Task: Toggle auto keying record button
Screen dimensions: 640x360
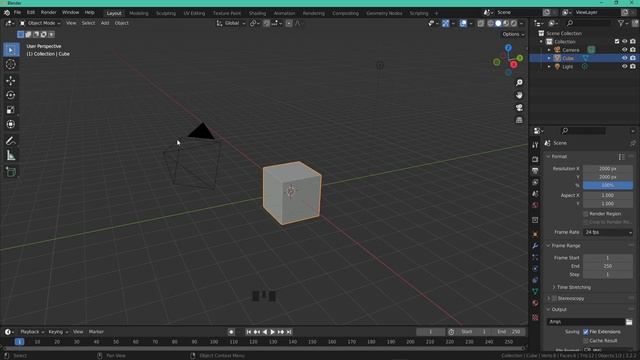Action: (x=231, y=332)
